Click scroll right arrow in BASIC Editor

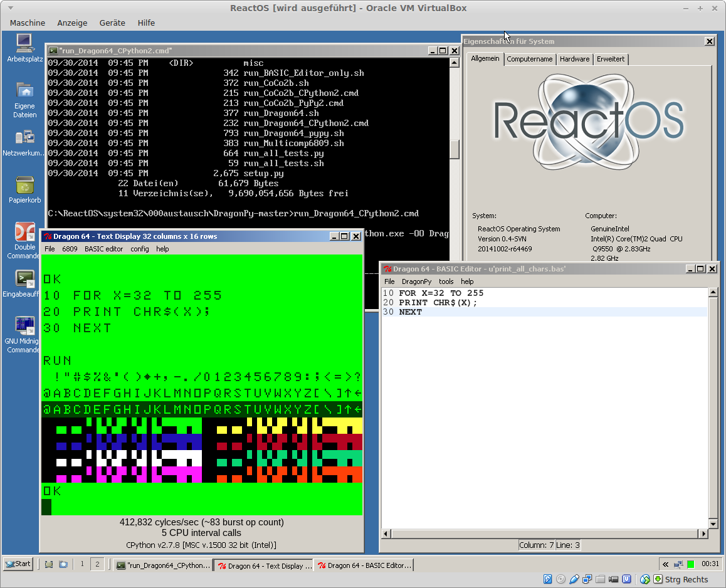click(x=703, y=534)
